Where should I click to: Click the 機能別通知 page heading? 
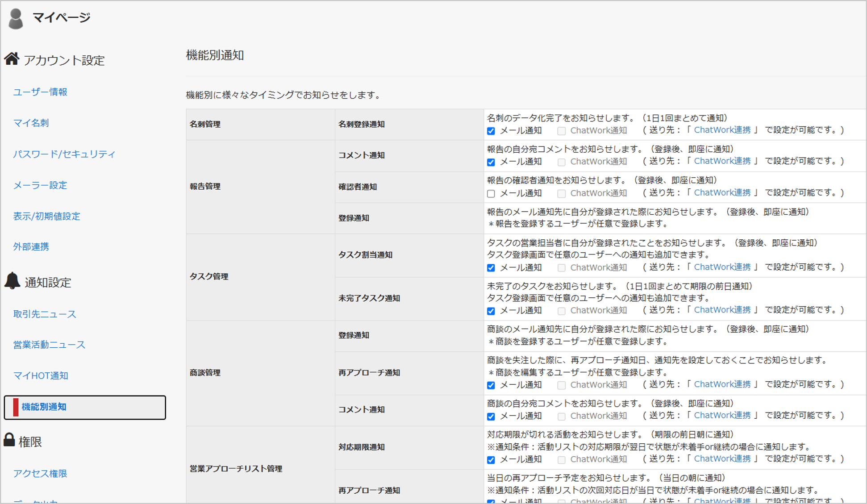click(x=215, y=55)
